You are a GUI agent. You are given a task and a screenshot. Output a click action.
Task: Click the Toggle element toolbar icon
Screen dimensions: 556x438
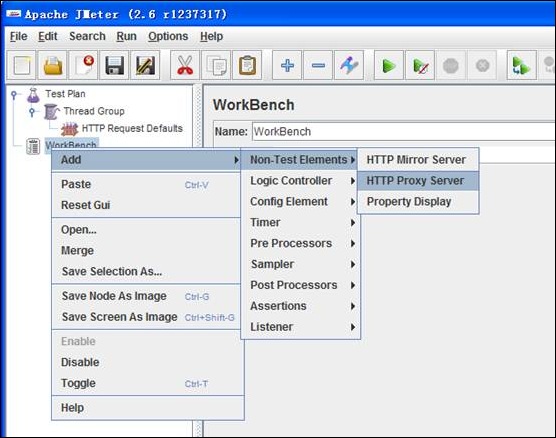tap(349, 65)
